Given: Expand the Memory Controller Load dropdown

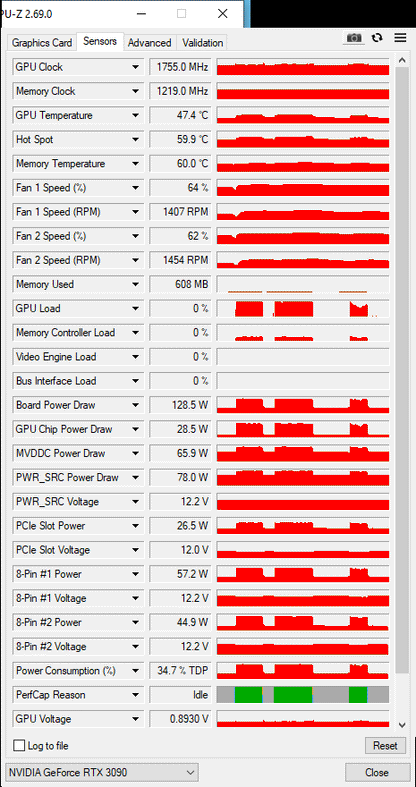Looking at the screenshot, I should 135,332.
